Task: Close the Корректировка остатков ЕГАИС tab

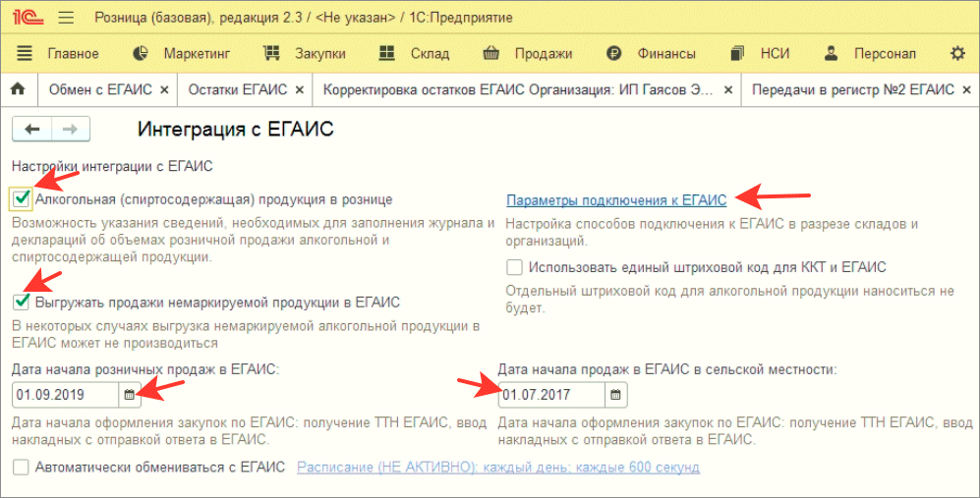Action: coord(728,90)
